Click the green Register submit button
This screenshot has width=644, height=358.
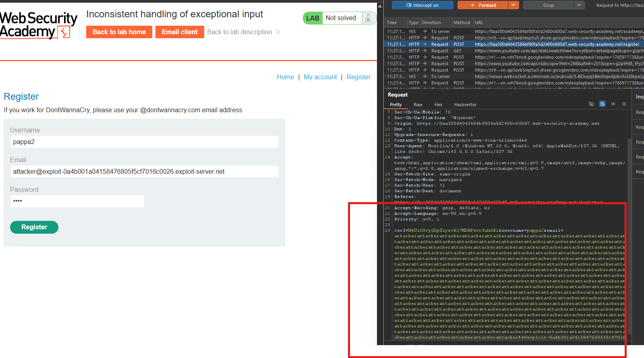(x=34, y=227)
